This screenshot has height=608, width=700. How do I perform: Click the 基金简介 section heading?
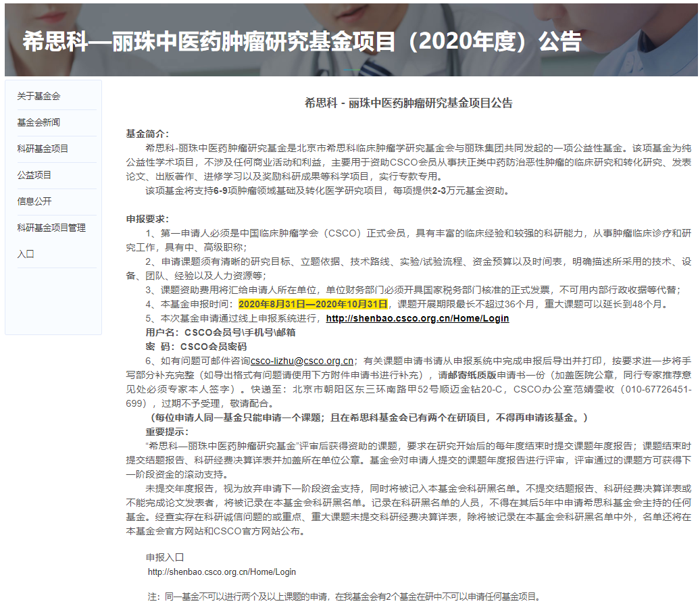pos(147,134)
